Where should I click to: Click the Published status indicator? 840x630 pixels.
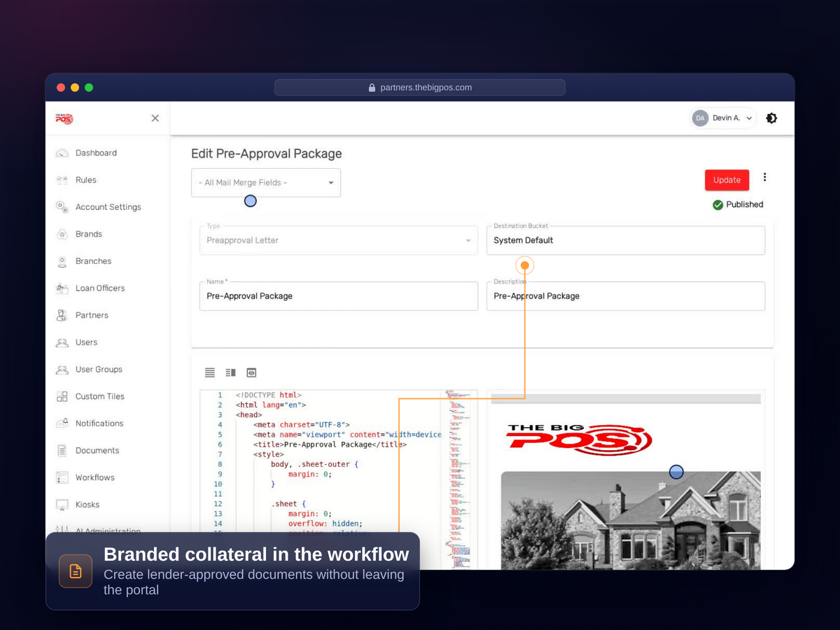coord(738,204)
